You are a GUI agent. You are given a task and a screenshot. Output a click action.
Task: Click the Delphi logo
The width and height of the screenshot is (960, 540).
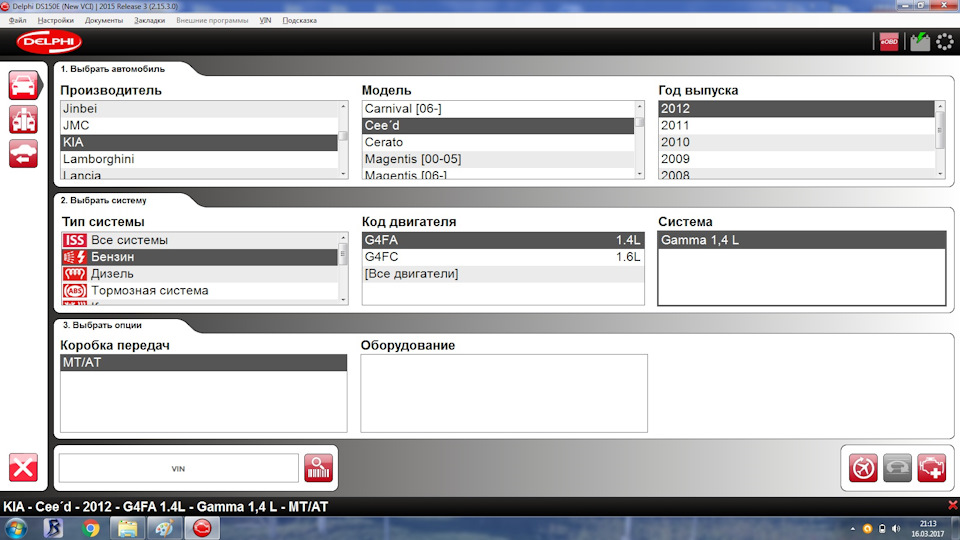[x=49, y=42]
